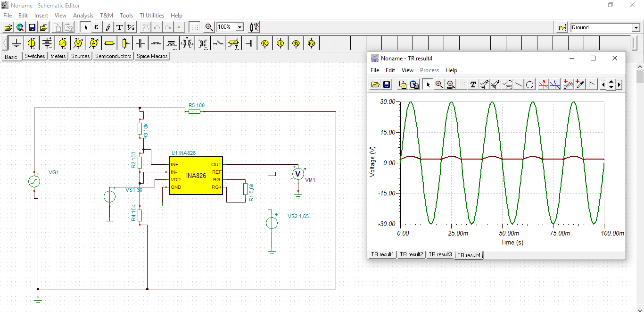Click zoom 100% icon in TR result toolbar

coord(451,84)
